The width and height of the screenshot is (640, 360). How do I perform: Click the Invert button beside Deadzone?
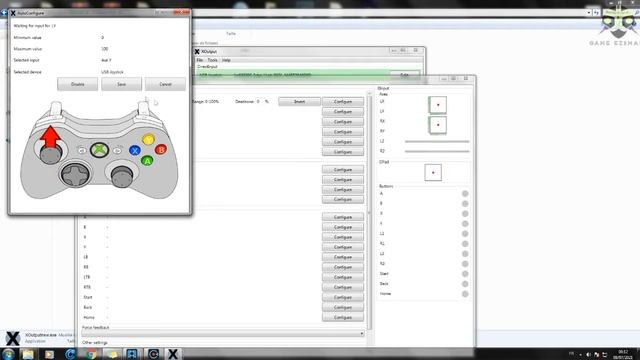click(x=299, y=102)
